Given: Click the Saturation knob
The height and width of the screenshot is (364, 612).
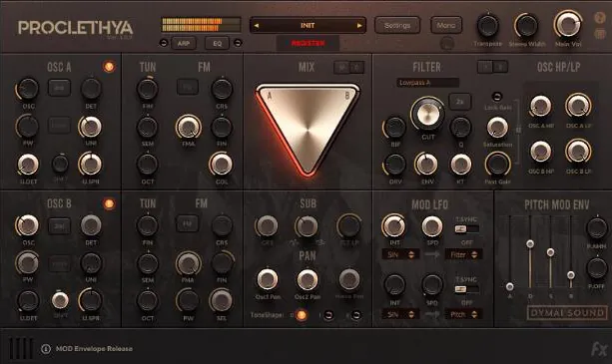Looking at the screenshot, I should 497,128.
